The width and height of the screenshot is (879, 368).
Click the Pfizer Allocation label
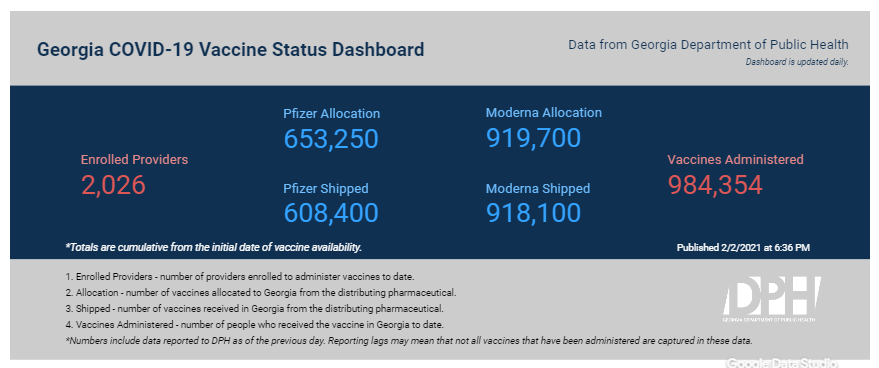click(332, 113)
